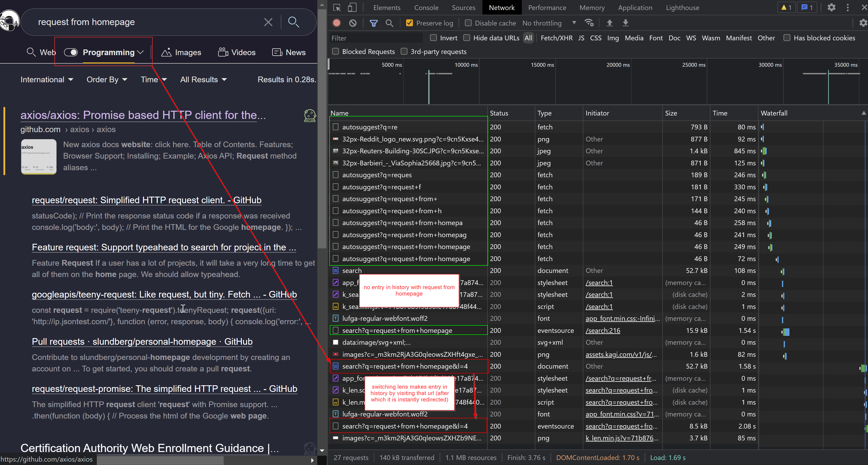Expand the Order By dropdown
Image resolution: width=868 pixels, height=465 pixels.
(106, 80)
